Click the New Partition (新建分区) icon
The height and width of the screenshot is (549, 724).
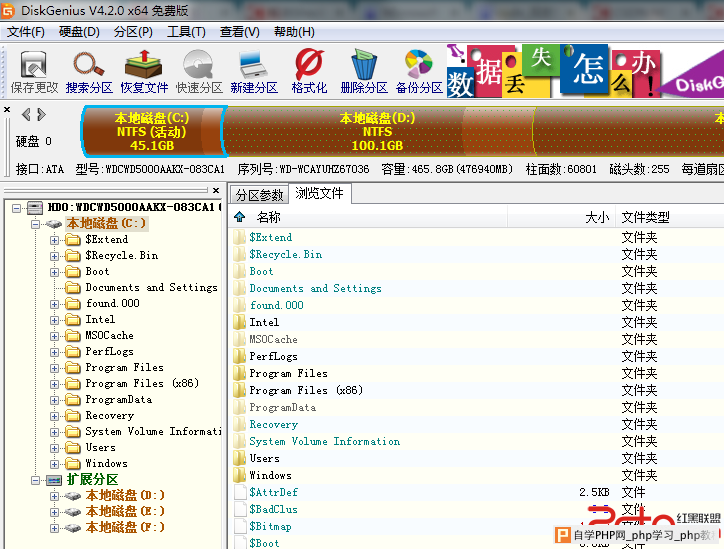click(x=253, y=66)
